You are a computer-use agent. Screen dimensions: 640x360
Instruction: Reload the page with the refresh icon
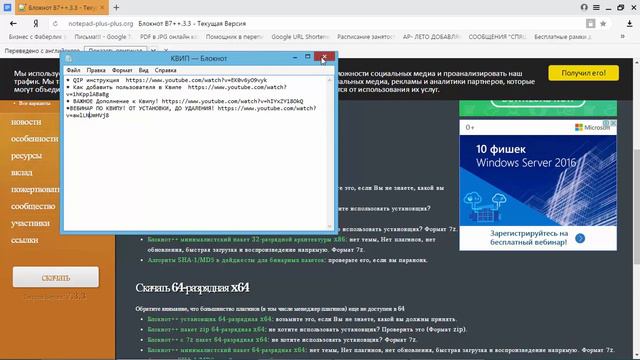[55, 24]
